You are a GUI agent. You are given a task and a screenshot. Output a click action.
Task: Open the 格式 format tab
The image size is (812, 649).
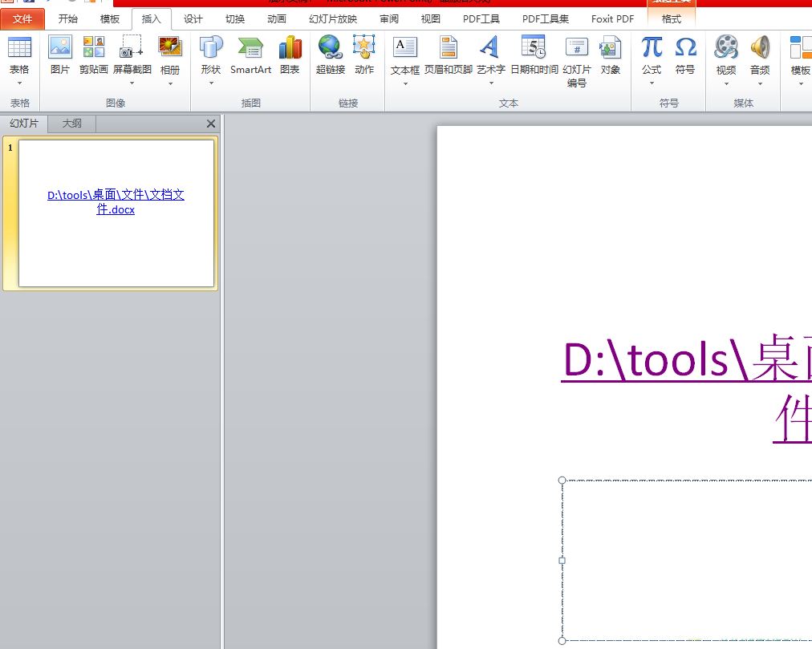(x=671, y=19)
